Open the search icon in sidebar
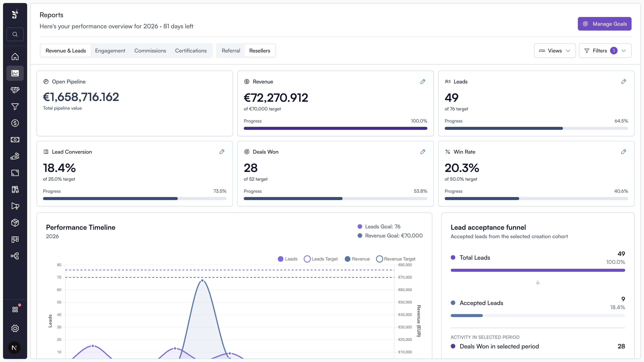The width and height of the screenshot is (644, 362). pos(15,34)
